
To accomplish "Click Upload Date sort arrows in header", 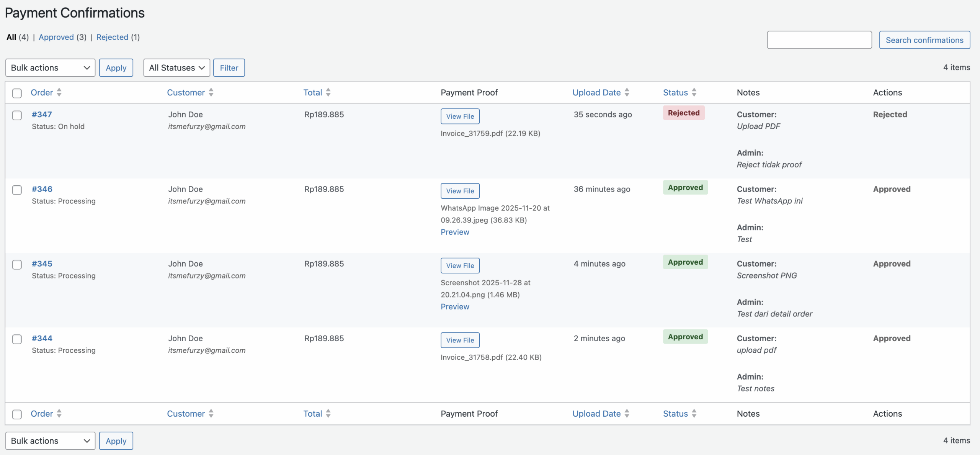I will [x=627, y=92].
